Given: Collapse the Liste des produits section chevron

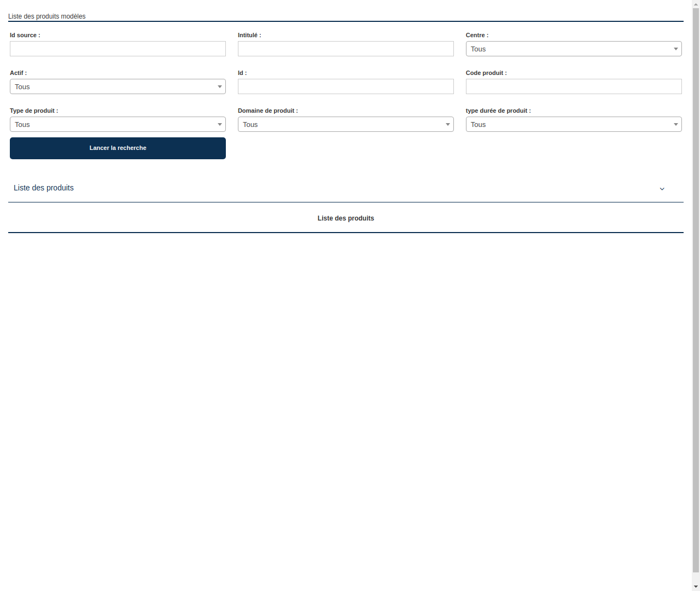Looking at the screenshot, I should click(x=662, y=189).
